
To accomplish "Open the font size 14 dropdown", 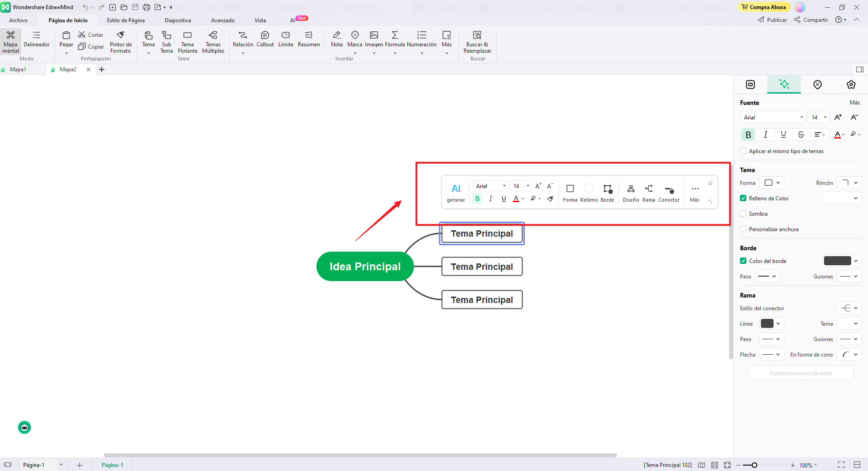I will click(819, 117).
